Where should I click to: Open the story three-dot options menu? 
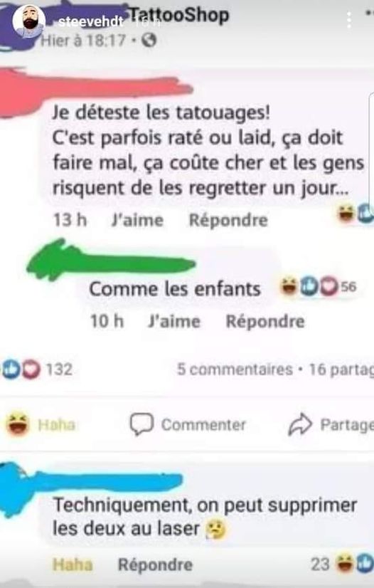point(348,20)
